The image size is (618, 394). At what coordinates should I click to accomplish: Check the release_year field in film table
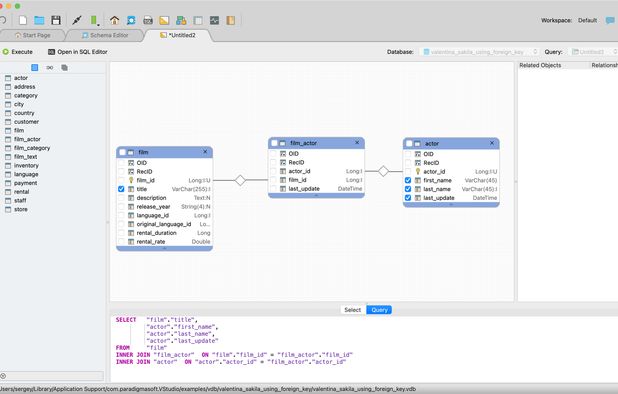pos(121,206)
